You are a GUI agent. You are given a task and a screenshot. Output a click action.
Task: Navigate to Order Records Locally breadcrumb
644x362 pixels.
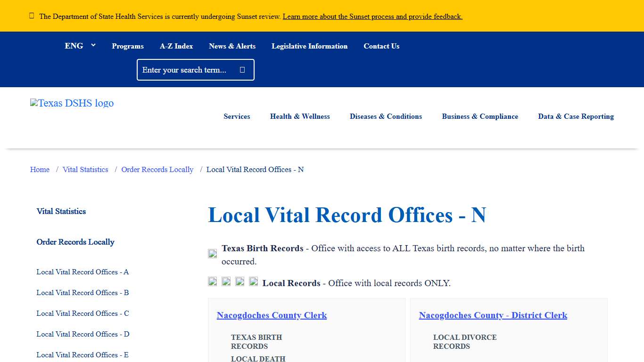[x=157, y=169]
